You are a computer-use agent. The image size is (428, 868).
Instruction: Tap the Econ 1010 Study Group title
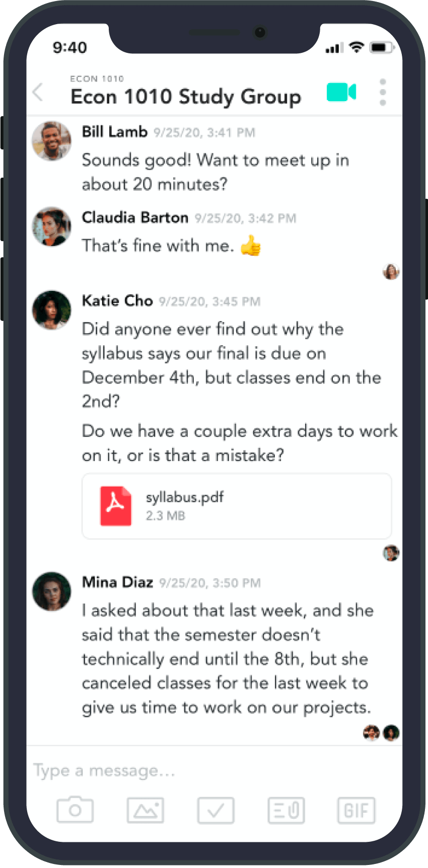pos(186,97)
